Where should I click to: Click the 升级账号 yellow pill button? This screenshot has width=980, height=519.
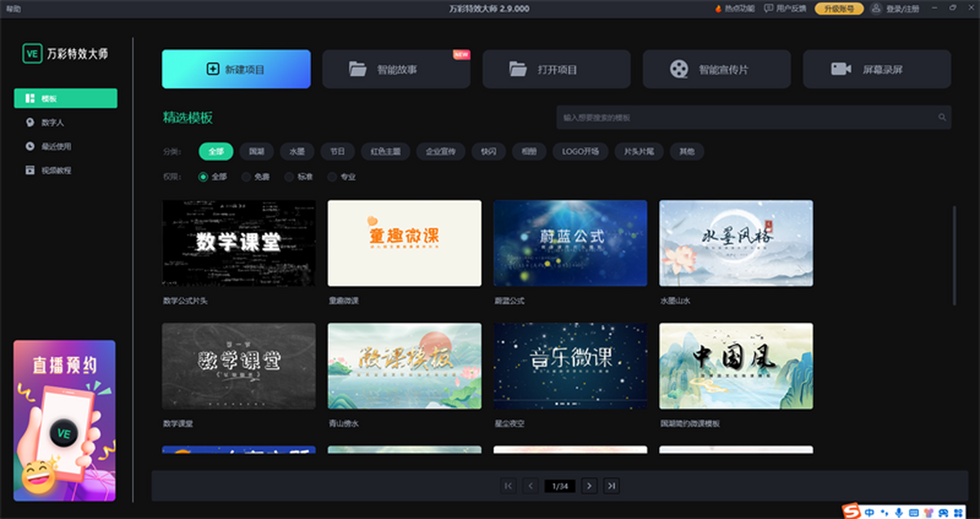840,8
